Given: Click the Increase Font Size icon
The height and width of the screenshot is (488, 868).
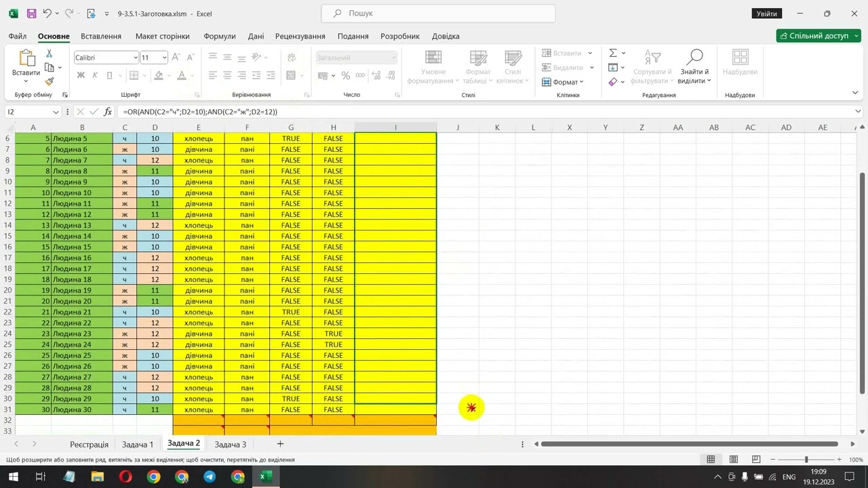Looking at the screenshot, I should point(176,58).
